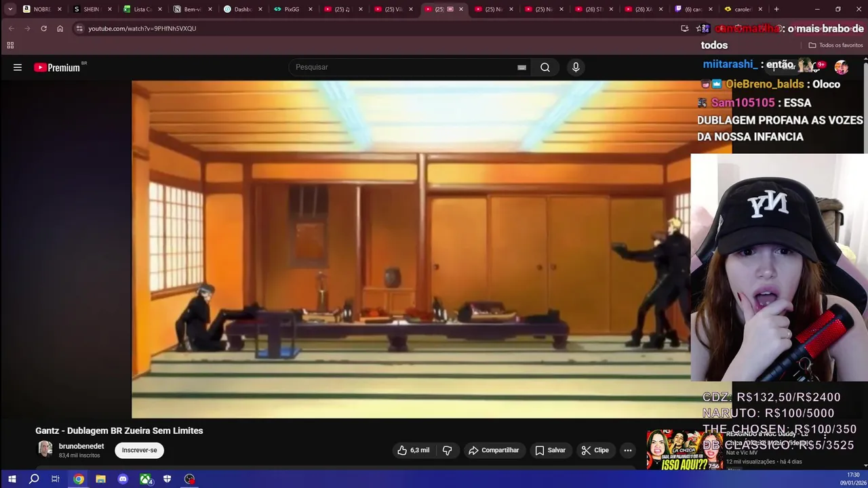Open the on-screen keyboard icon in search
The height and width of the screenshot is (488, 868).
pos(521,67)
